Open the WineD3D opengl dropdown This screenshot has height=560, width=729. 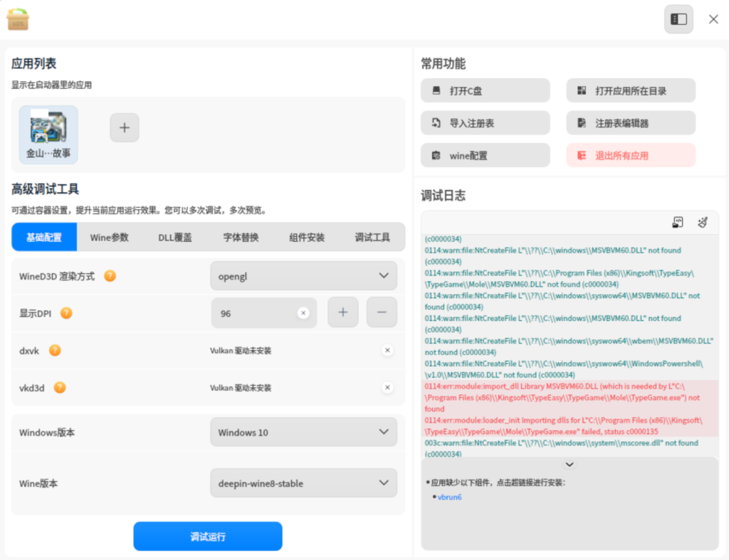click(x=303, y=275)
